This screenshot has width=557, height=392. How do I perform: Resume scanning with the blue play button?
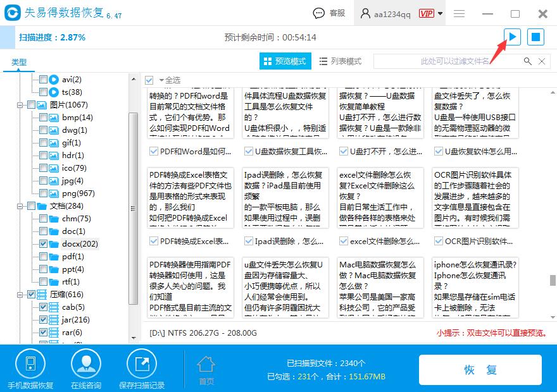511,37
